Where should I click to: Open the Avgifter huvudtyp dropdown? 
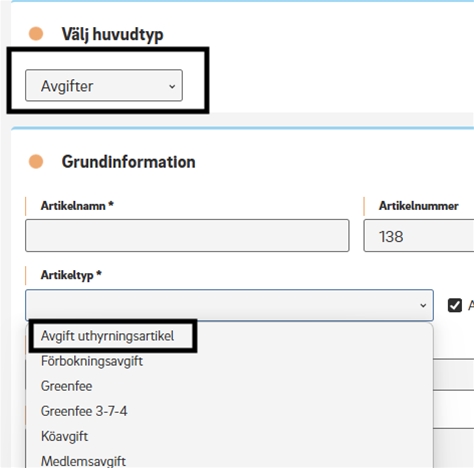point(104,85)
